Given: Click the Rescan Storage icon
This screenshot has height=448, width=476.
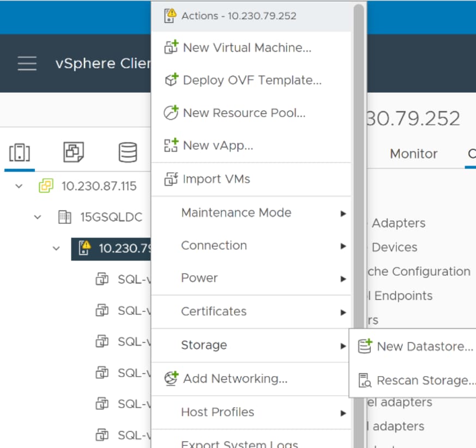Looking at the screenshot, I should click(365, 380).
